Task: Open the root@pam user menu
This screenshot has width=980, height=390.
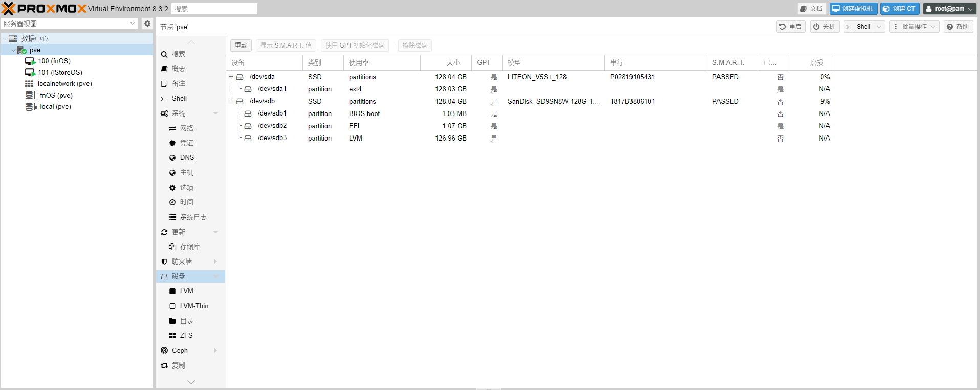Action: pos(949,9)
